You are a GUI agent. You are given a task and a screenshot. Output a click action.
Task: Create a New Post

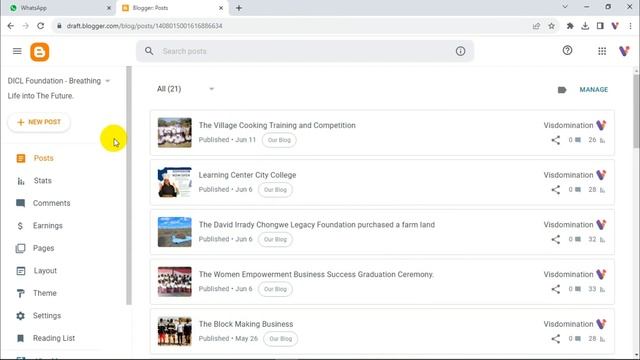click(39, 122)
